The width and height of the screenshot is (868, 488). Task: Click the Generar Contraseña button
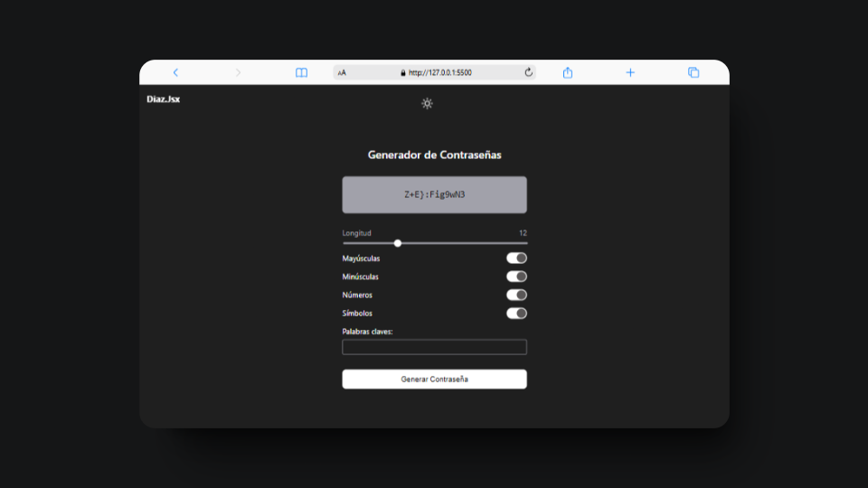pyautogui.click(x=435, y=379)
